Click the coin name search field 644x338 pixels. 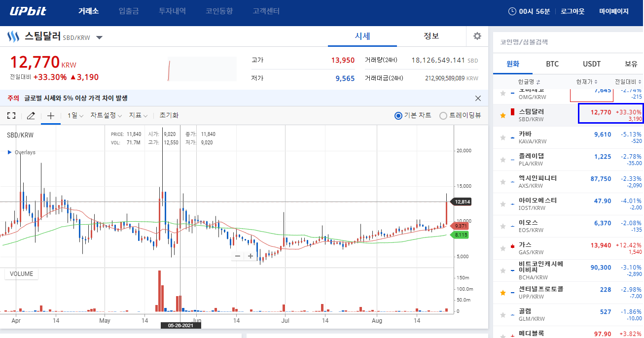568,42
